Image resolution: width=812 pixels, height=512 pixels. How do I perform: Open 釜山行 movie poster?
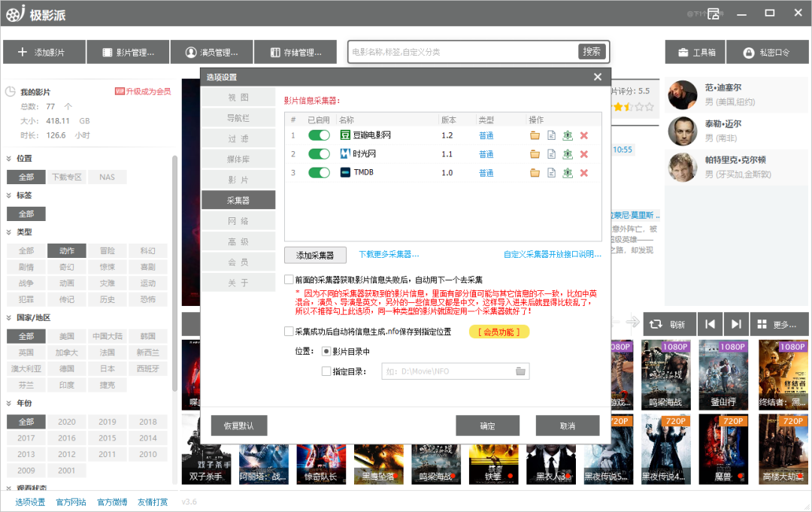(x=723, y=375)
